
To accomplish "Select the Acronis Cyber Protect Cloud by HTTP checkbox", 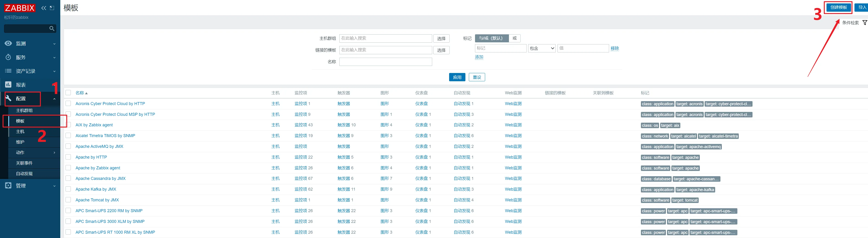I will (69, 104).
